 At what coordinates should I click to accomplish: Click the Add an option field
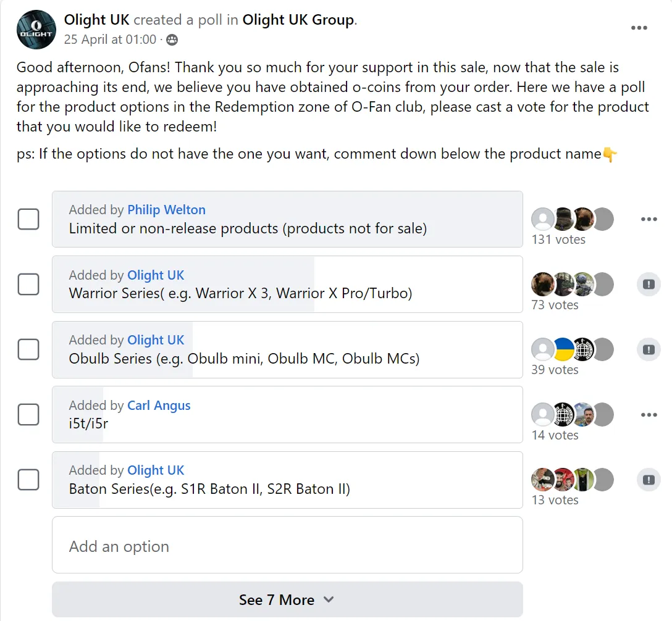coord(287,546)
